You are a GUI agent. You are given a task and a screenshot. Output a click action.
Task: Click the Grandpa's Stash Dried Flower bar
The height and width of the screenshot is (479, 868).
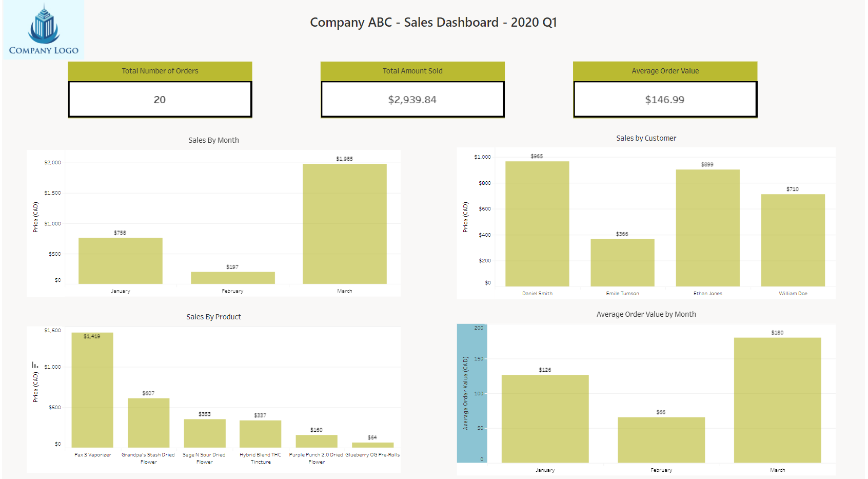[148, 423]
